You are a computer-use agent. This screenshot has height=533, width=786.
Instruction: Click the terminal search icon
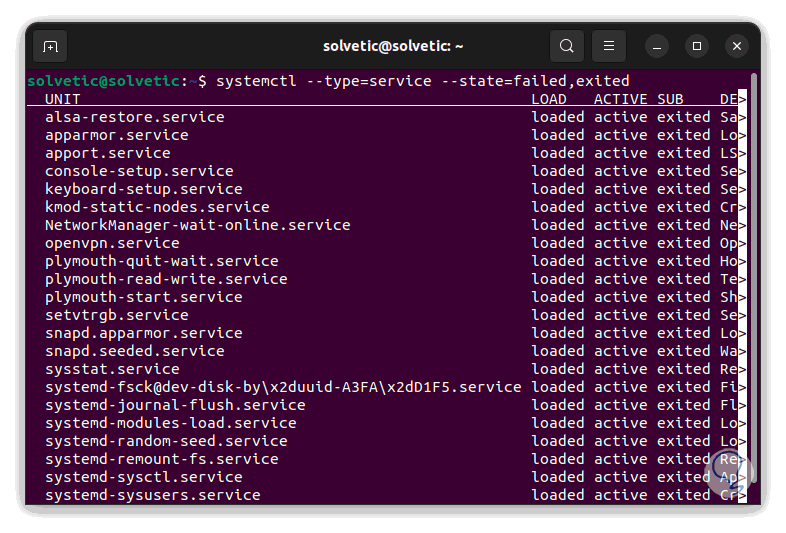click(567, 46)
